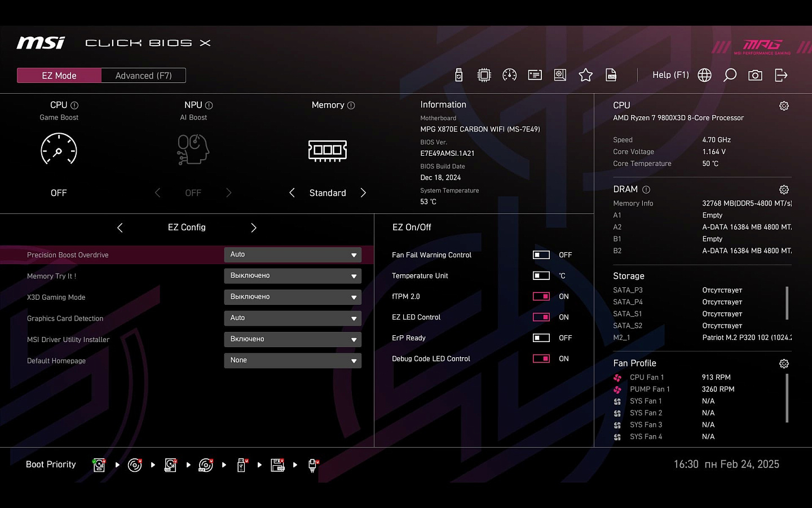Toggle Fan Fail Warning Control switch

541,255
